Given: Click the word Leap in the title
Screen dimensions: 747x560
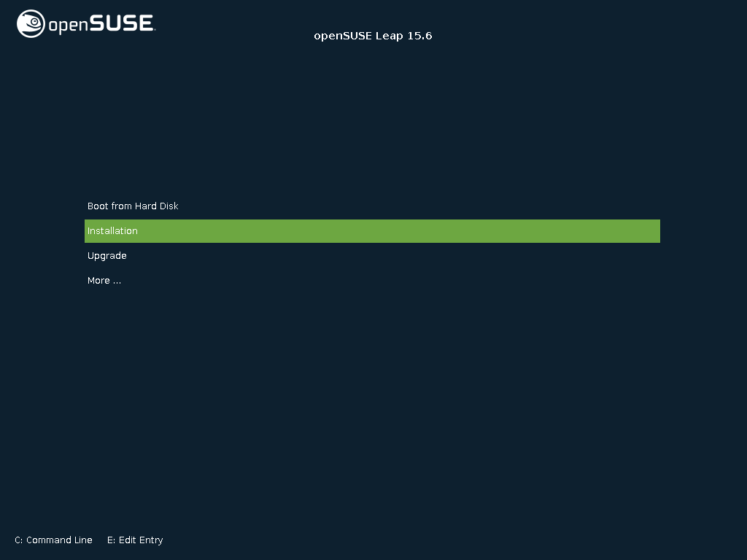Looking at the screenshot, I should (389, 36).
